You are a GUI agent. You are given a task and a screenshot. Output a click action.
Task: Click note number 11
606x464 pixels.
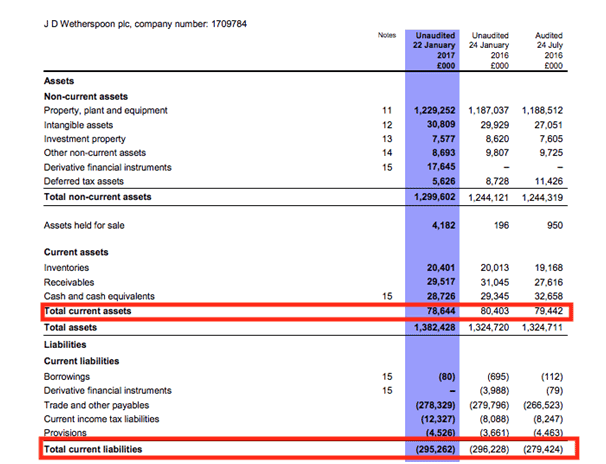(x=387, y=110)
